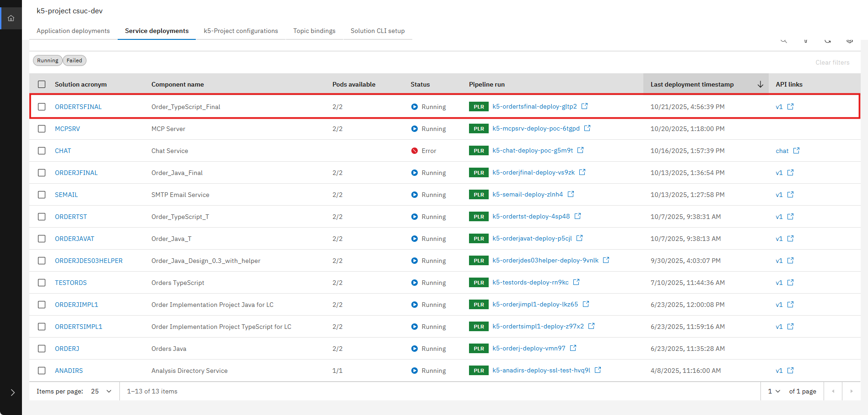Expand the collapsed left sidebar

[12, 392]
